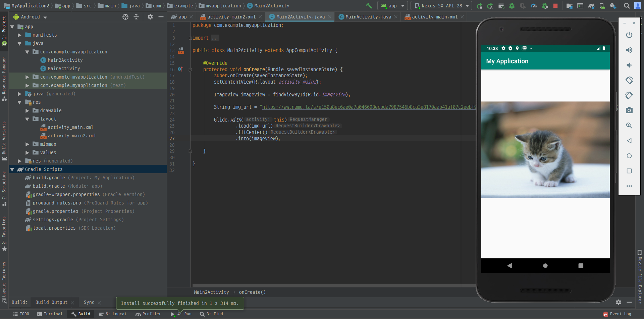Open local.properties (SDK Location)

[71, 228]
